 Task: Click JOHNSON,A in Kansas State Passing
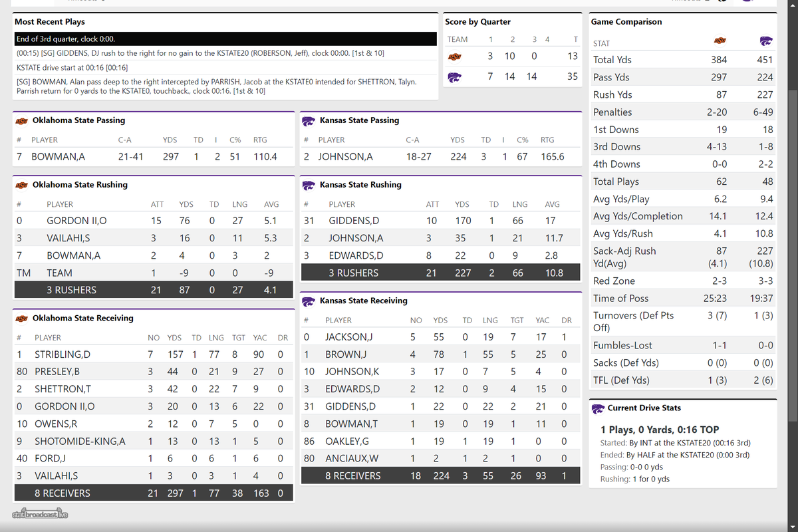pyautogui.click(x=345, y=157)
